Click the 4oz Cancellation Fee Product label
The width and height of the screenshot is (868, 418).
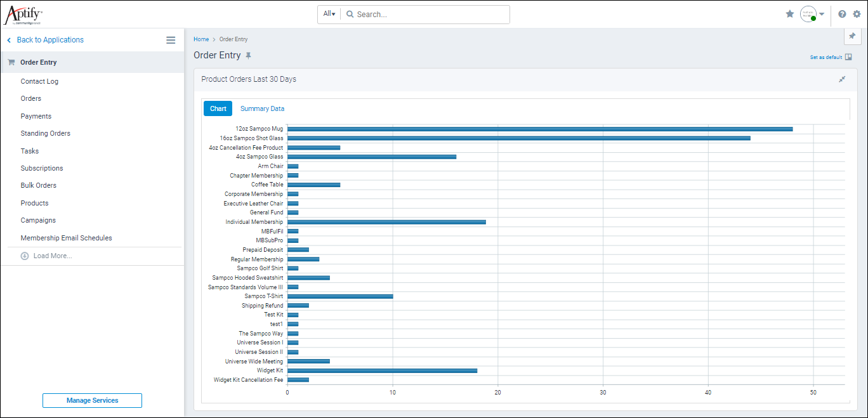[x=246, y=147]
